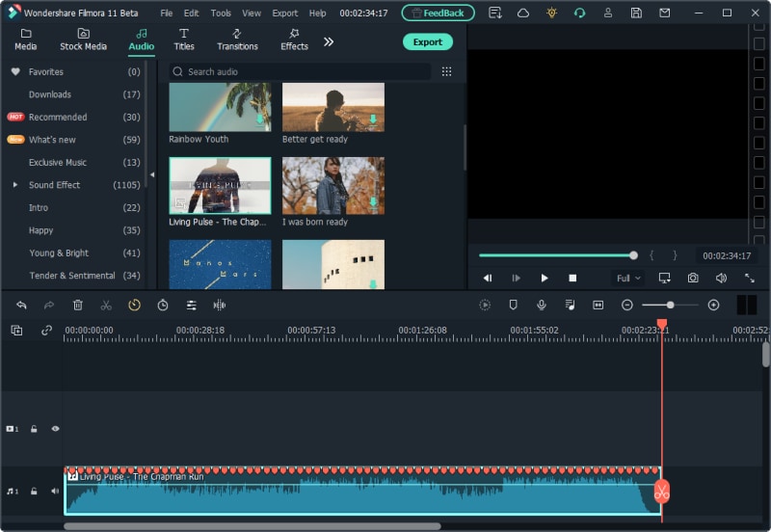Image resolution: width=771 pixels, height=532 pixels.
Task: Click the play frame forward button
Action: 516,278
